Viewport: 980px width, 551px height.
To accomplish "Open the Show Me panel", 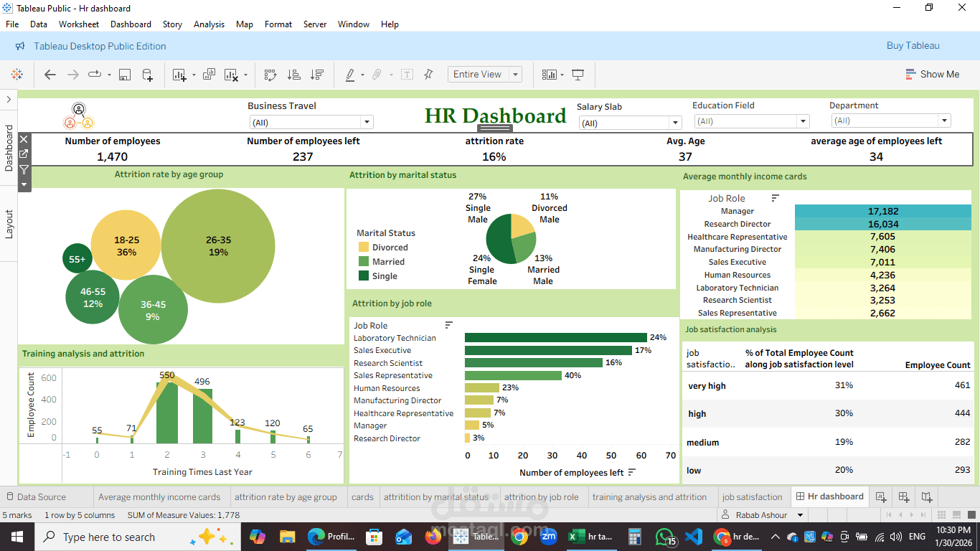I will click(932, 74).
